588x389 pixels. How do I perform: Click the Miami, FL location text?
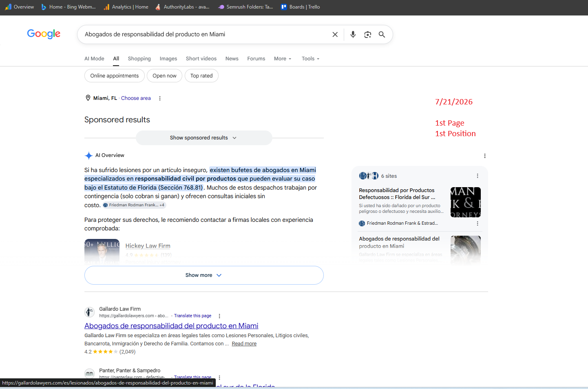pos(105,98)
